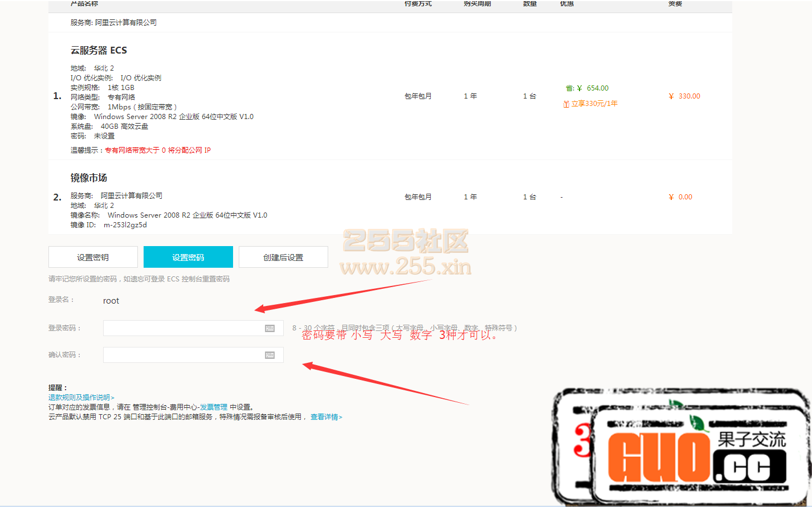
Task: Select the 设置密钥 option
Action: 93,257
